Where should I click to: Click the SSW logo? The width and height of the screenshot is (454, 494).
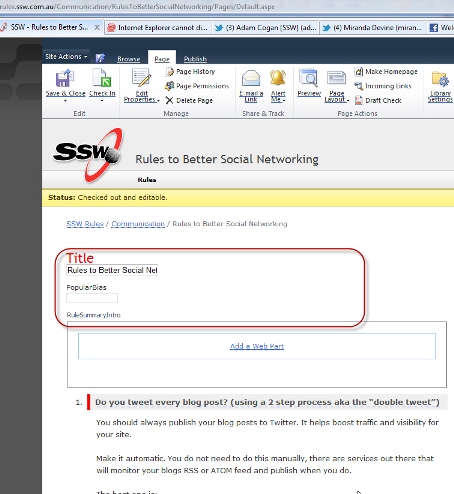click(x=88, y=155)
